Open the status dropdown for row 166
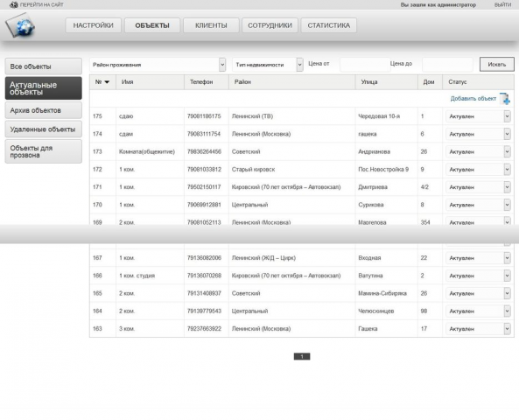519x420 pixels. pos(478,276)
